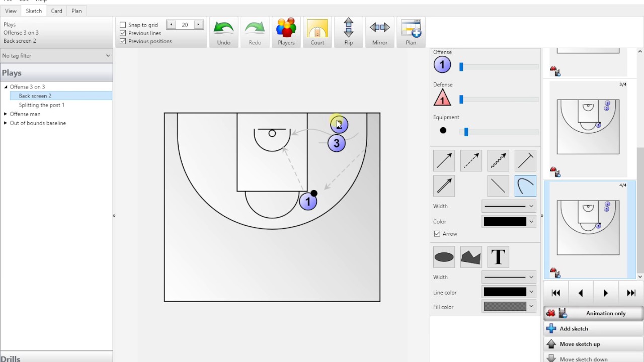The image size is (644, 362).
Task: Switch to the Sketch tab
Action: tap(34, 11)
